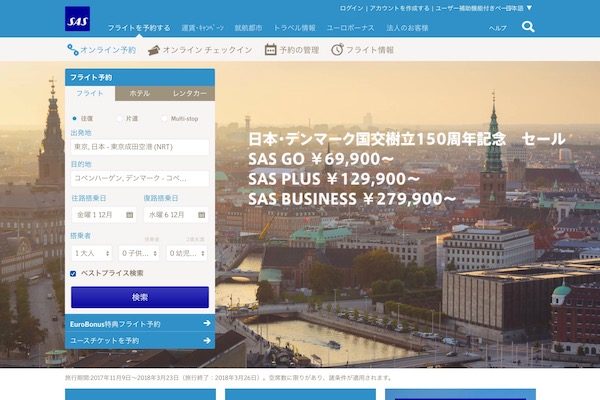Open calendar icon for 復路搭乗日
Viewport: 600px width, 400px height.
(x=202, y=215)
